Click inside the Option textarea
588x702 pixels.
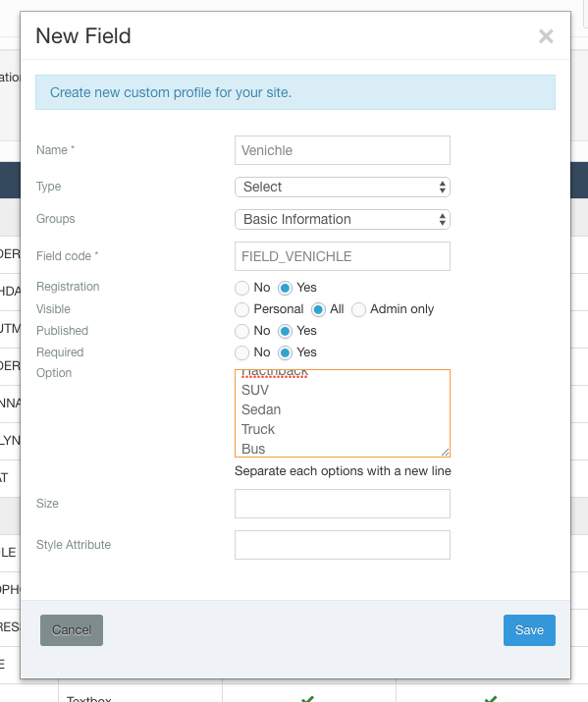(343, 413)
